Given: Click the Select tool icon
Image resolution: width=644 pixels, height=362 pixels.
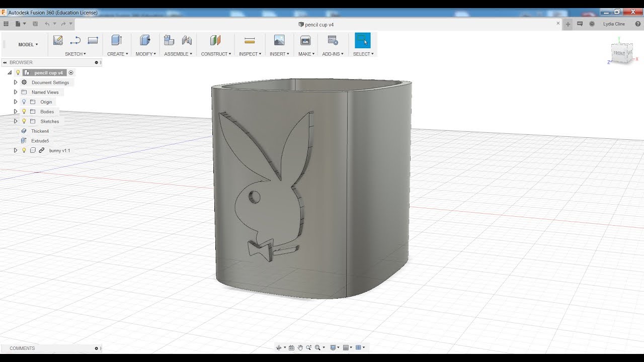Looking at the screenshot, I should [363, 41].
